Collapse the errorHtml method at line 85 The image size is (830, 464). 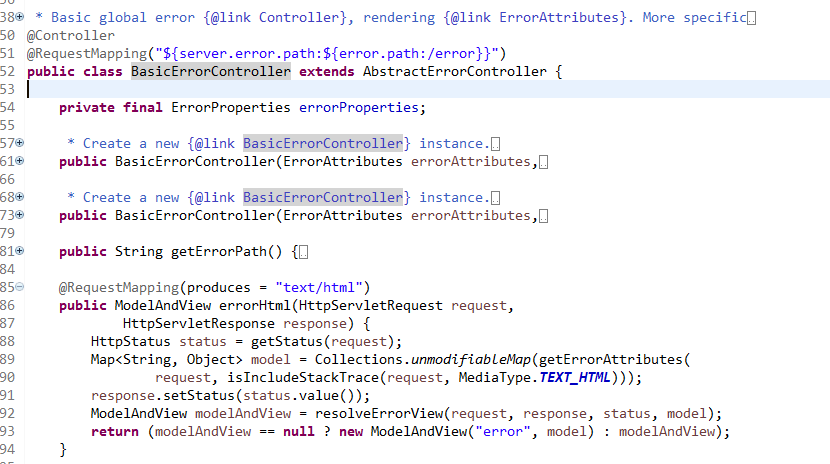tap(20, 287)
